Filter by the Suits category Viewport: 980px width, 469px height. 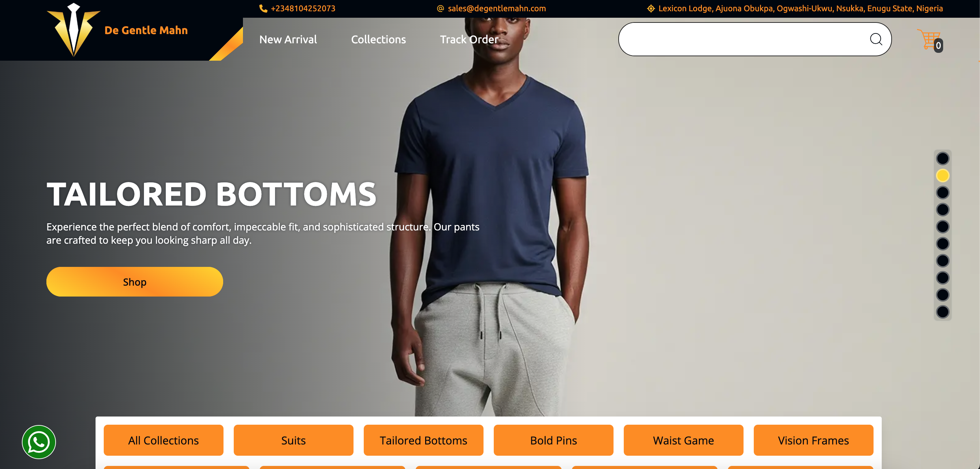[293, 440]
